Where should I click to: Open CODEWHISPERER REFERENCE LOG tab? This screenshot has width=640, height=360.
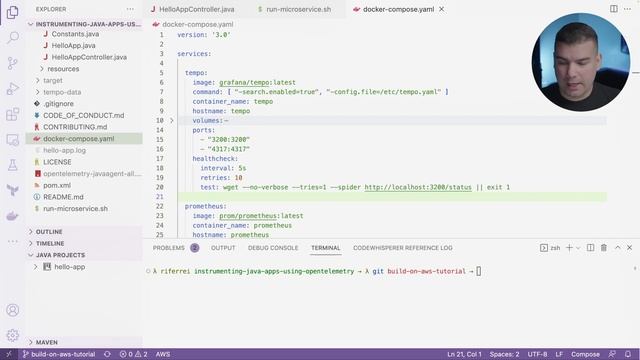402,248
